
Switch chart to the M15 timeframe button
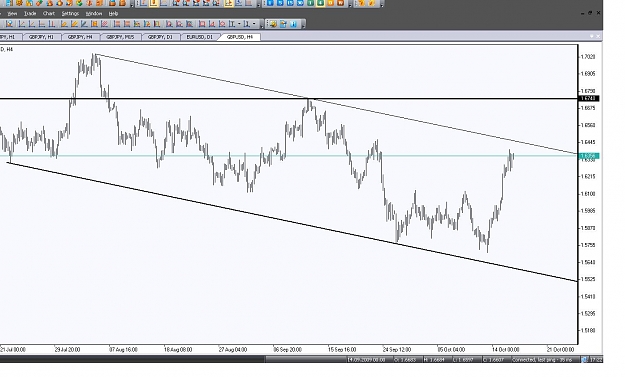[x=290, y=3]
